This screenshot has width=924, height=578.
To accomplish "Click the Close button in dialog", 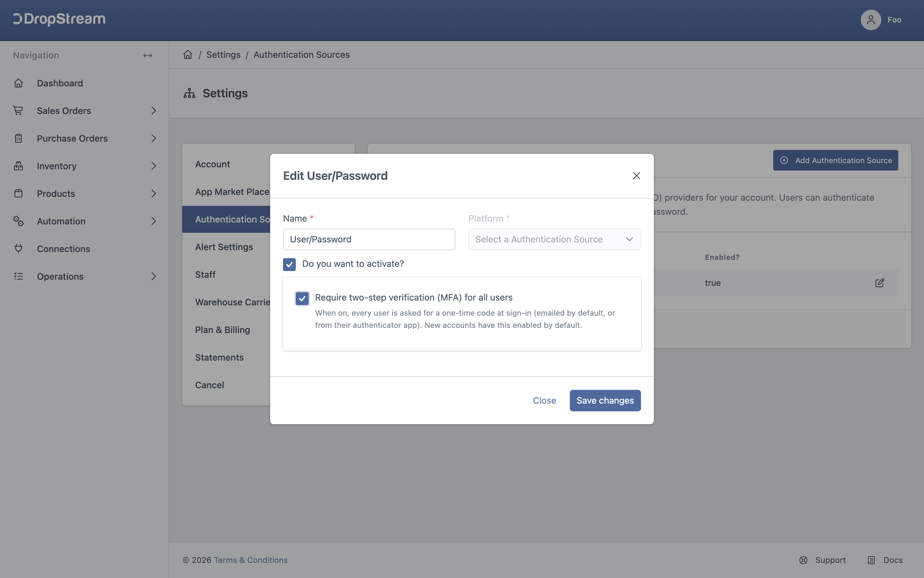I will pyautogui.click(x=544, y=400).
